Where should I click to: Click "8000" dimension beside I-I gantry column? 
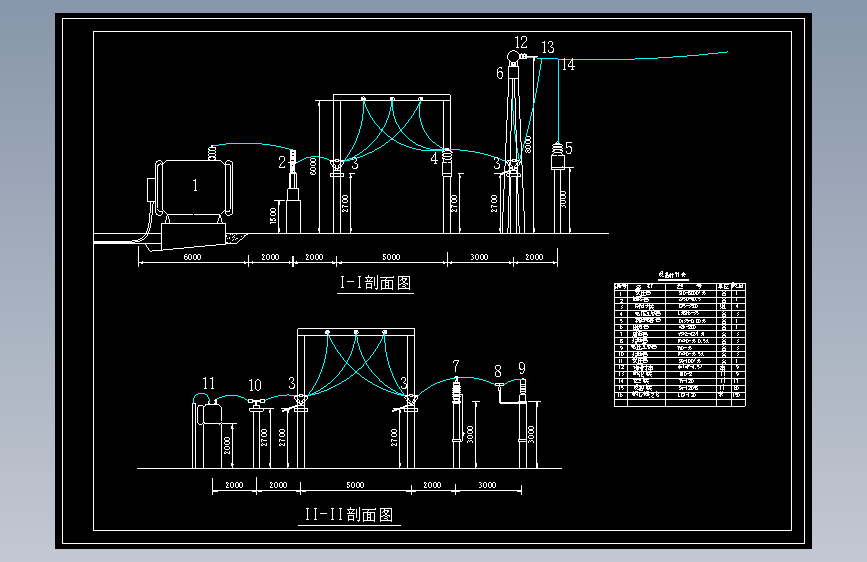click(x=313, y=166)
